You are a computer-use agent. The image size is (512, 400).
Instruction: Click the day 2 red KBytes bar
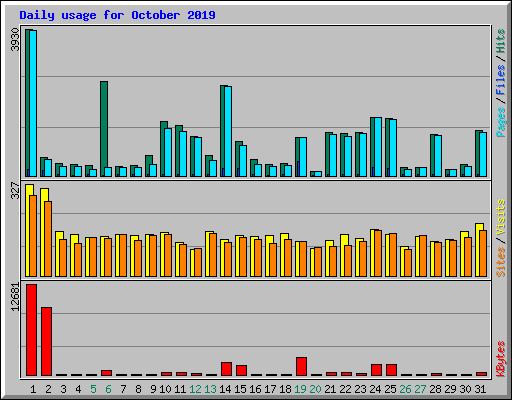pyautogui.click(x=46, y=341)
